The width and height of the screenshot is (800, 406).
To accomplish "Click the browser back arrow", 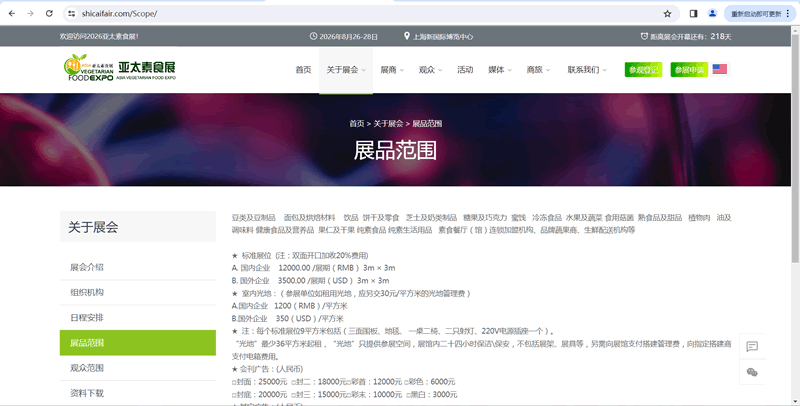I will pos(11,14).
